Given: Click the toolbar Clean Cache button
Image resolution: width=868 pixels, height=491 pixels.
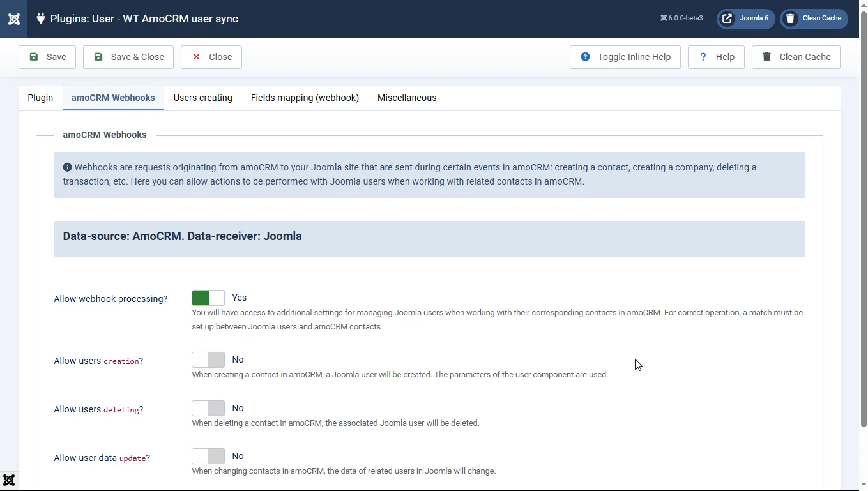Looking at the screenshot, I should [x=796, y=57].
